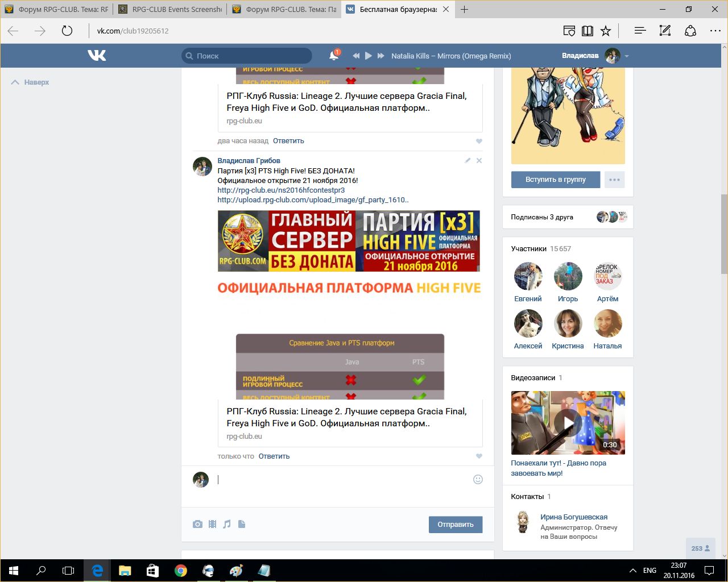
Task: Open the 253 friends online widget
Action: pyautogui.click(x=700, y=548)
